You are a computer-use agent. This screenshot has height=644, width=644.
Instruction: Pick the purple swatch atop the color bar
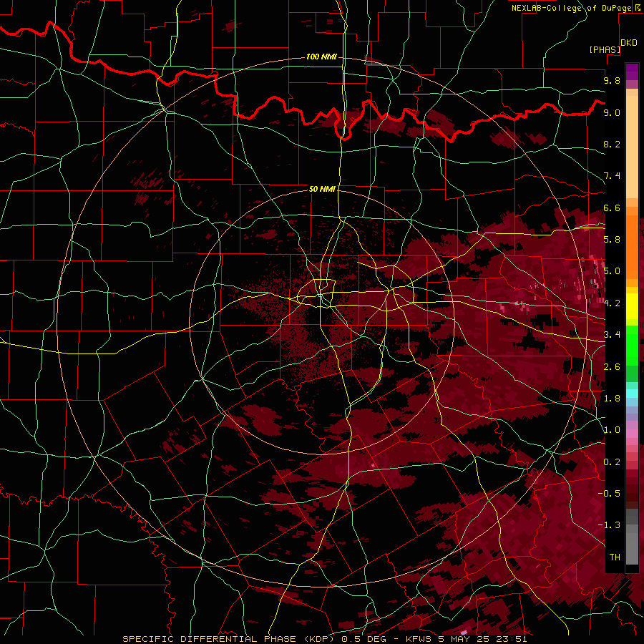point(632,72)
